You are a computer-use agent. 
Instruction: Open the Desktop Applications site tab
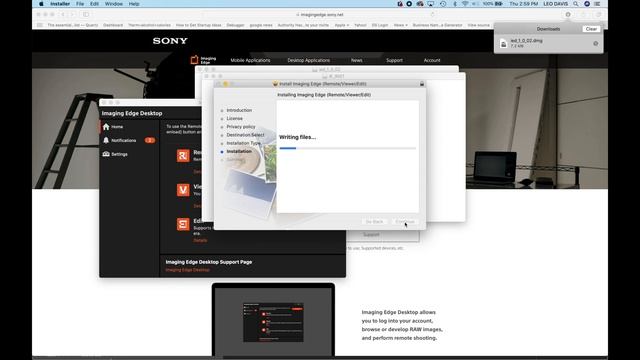[x=309, y=60]
